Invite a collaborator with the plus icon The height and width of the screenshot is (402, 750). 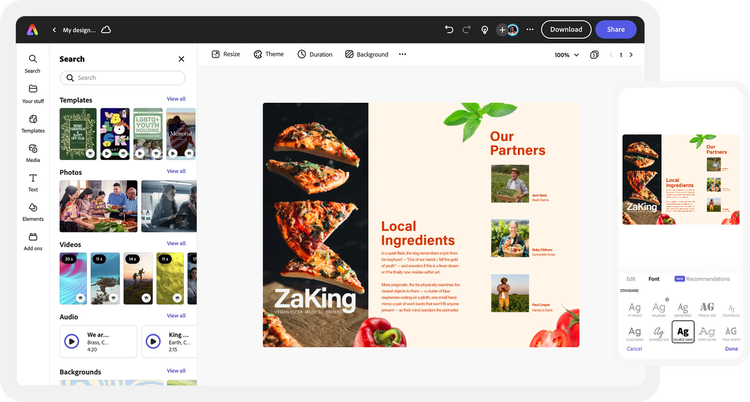502,30
